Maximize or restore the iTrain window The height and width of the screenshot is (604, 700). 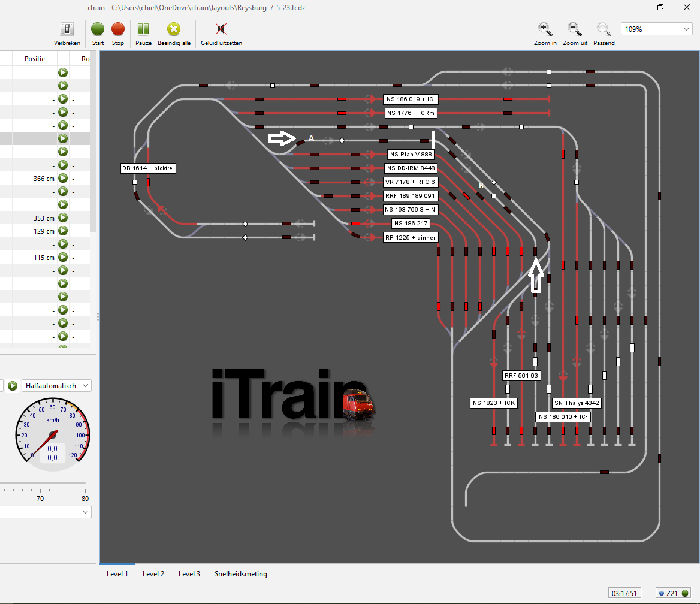pos(660,7)
